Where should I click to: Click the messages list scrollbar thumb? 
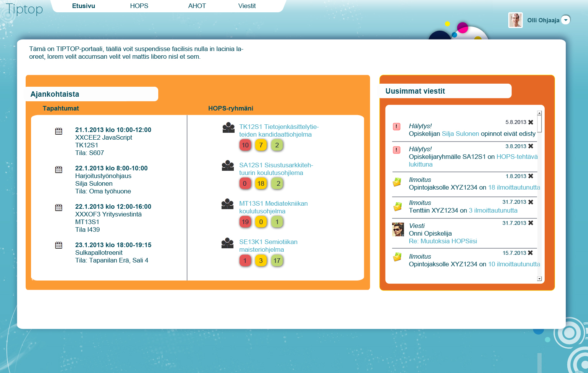[x=539, y=124]
